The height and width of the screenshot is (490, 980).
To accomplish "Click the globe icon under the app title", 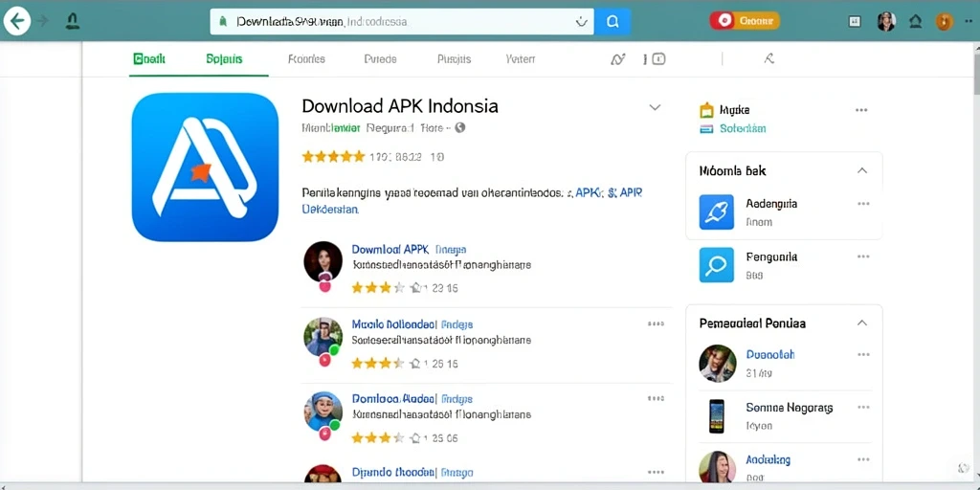I will 460,127.
